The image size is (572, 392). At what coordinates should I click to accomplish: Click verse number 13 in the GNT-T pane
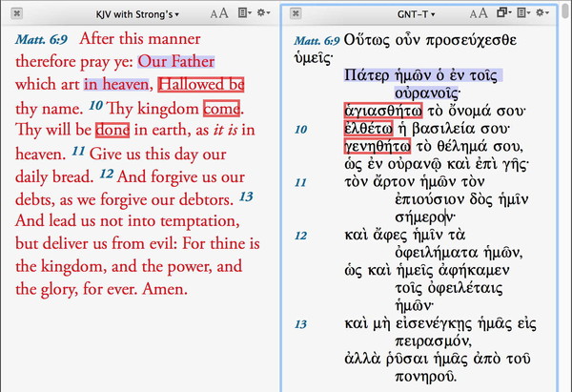click(x=300, y=324)
